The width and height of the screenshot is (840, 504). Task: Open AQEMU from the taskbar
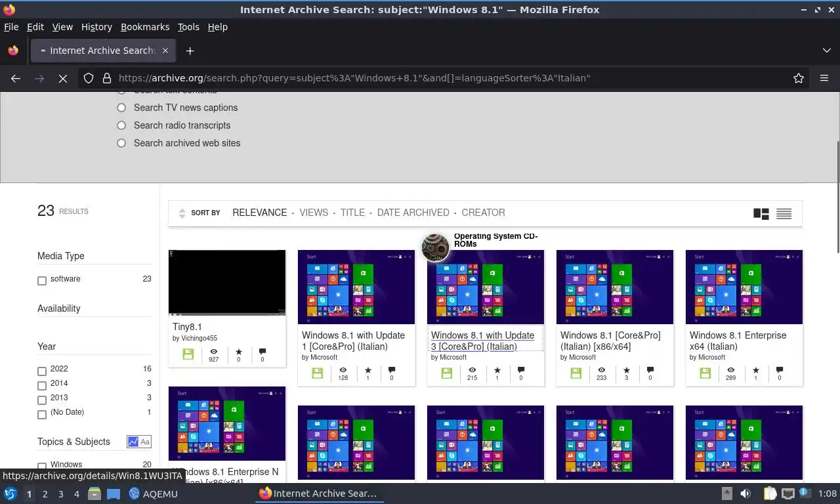click(x=153, y=493)
